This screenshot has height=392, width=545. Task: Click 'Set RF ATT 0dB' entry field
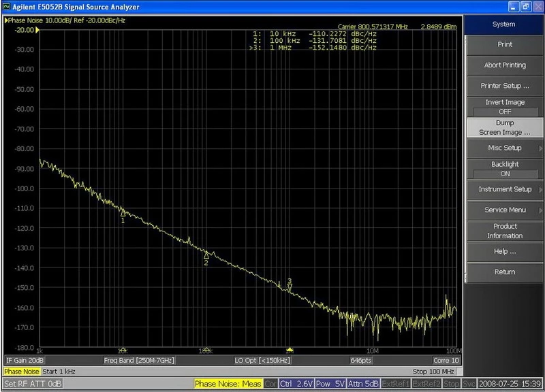click(x=33, y=384)
